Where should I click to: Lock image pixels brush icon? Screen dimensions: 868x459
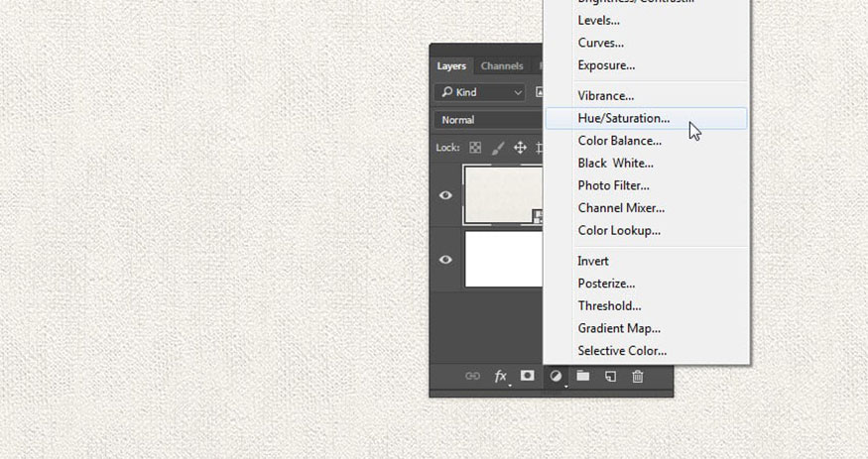498,148
